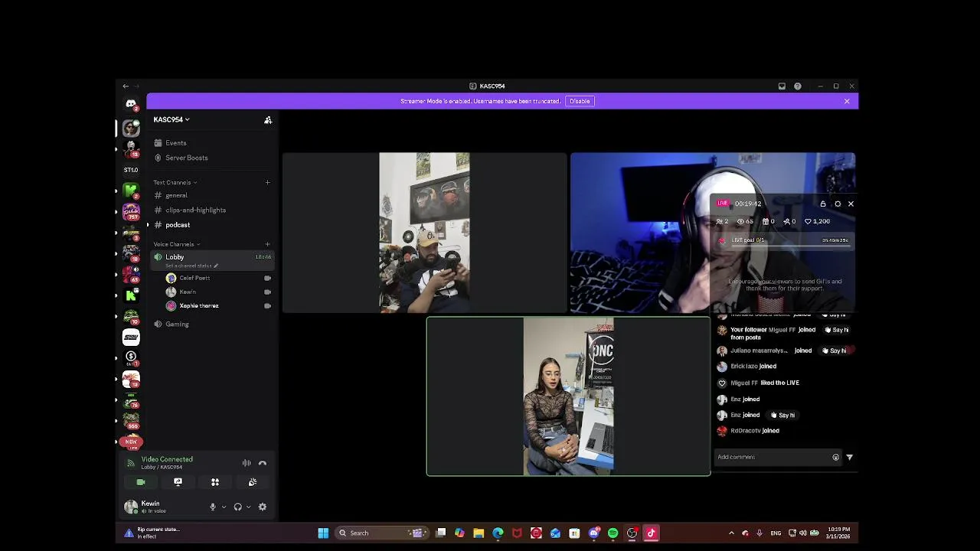Open microphone input options chevron

pos(224,507)
